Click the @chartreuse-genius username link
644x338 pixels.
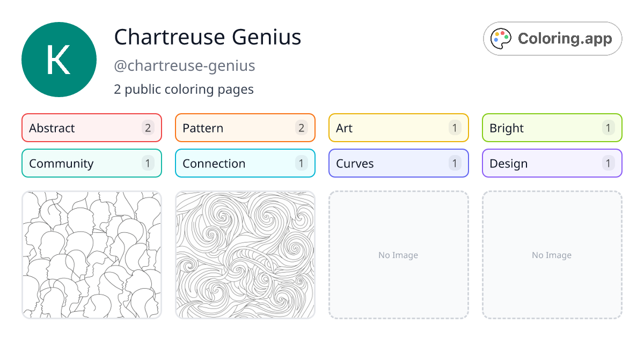185,65
